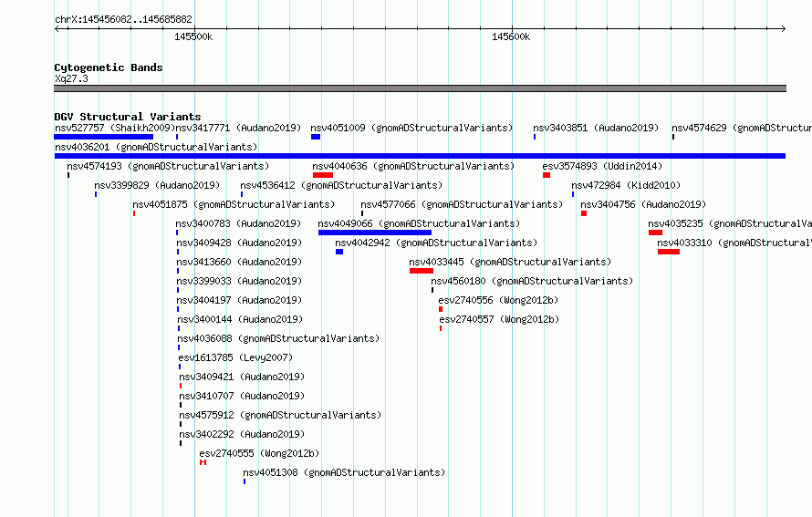The width and height of the screenshot is (812, 517).
Task: Click the long blue nsv4036201 variant bar
Action: pos(420,156)
